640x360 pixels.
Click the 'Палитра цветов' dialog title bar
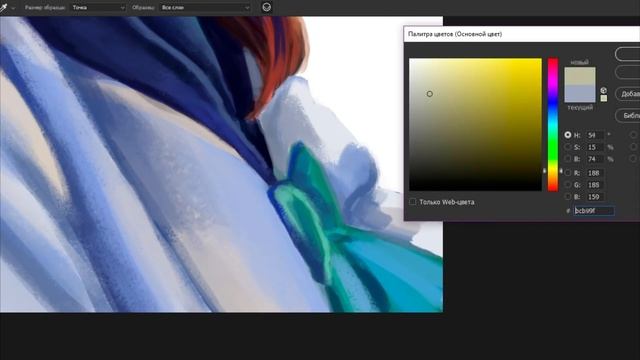pos(522,34)
